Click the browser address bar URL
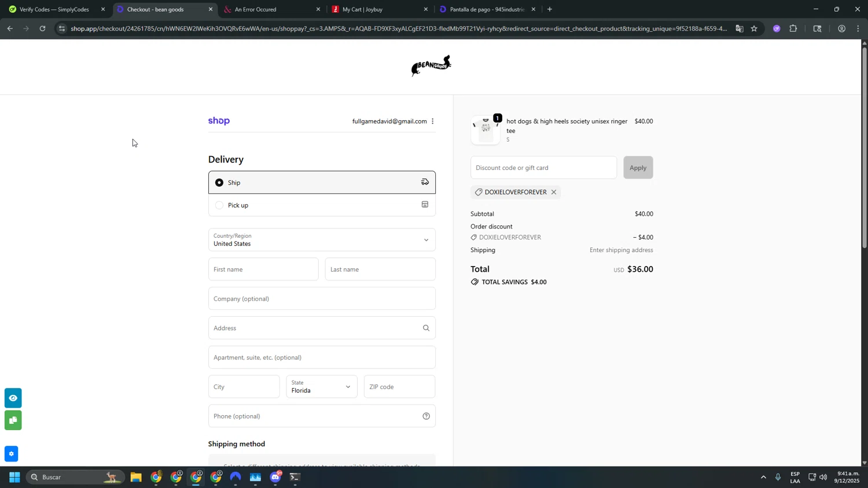 tap(399, 28)
